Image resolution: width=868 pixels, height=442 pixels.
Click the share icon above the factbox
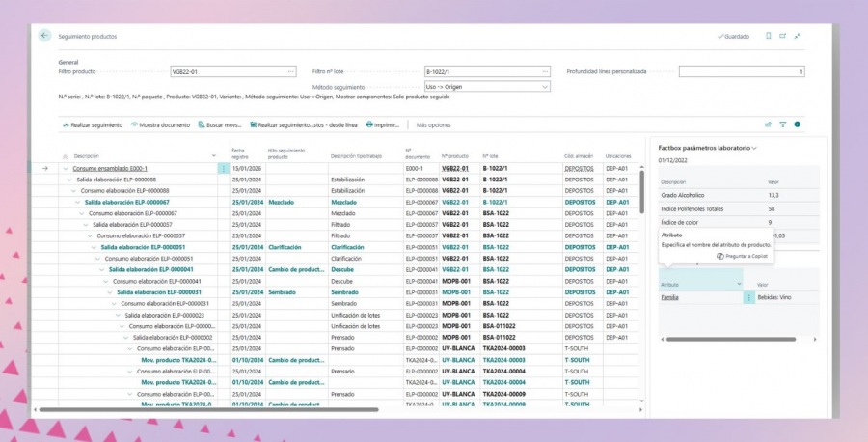point(768,124)
